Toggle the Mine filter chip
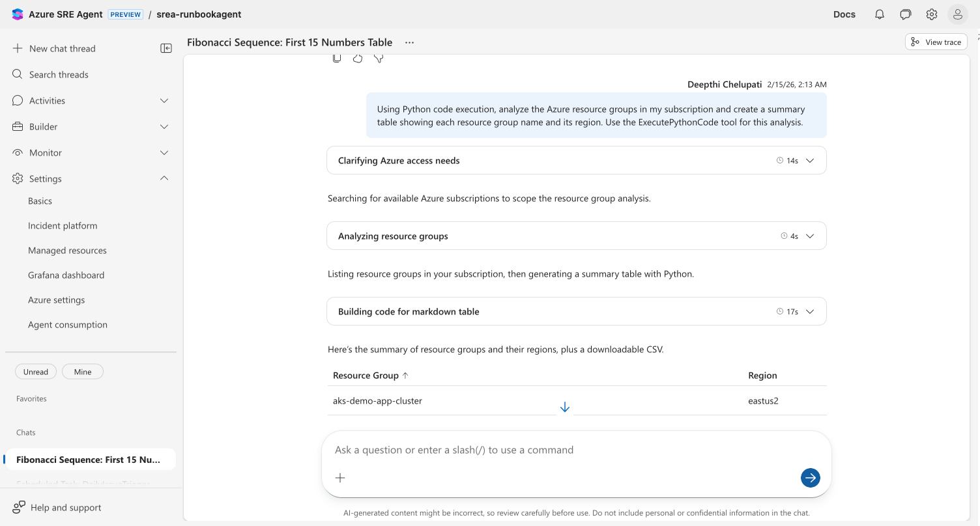The width and height of the screenshot is (980, 526). tap(83, 372)
